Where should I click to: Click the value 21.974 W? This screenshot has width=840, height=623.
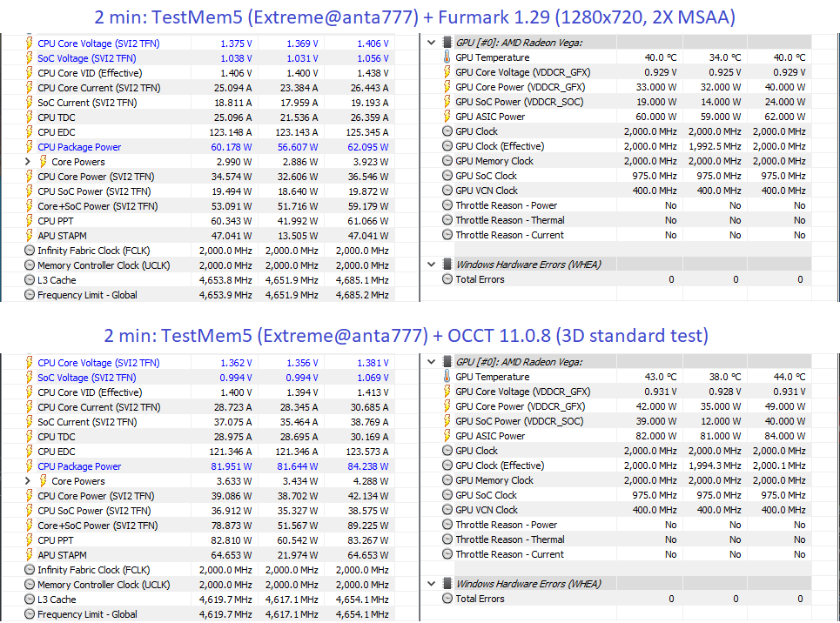[x=298, y=555]
